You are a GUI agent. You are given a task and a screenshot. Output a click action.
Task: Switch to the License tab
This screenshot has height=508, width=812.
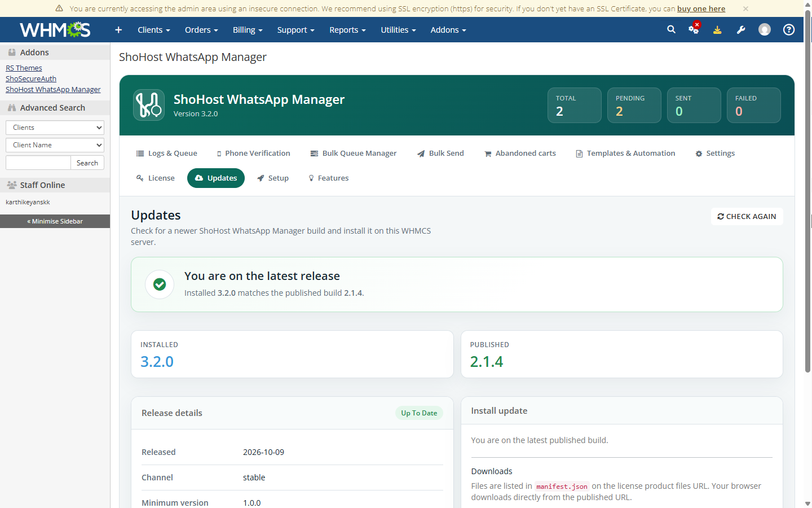(x=156, y=178)
